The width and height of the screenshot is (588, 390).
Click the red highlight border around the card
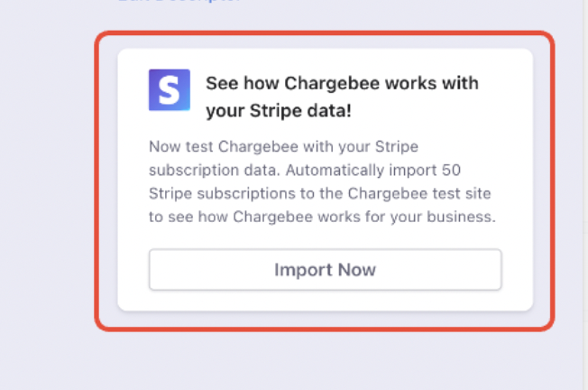coord(97,181)
